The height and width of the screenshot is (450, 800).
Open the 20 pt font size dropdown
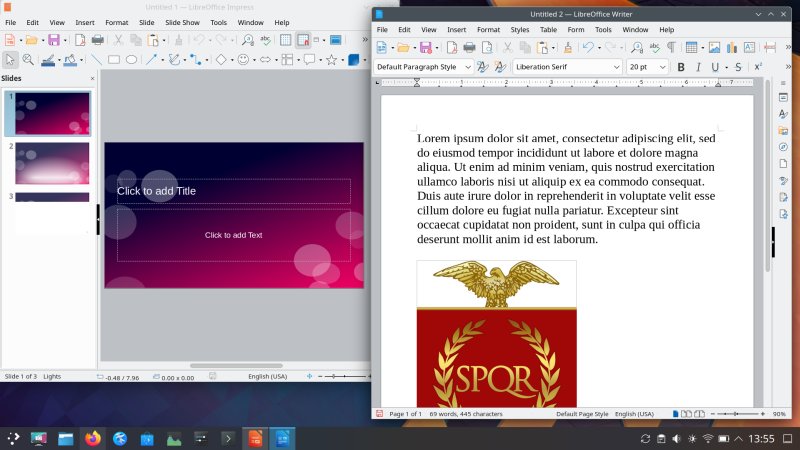662,67
